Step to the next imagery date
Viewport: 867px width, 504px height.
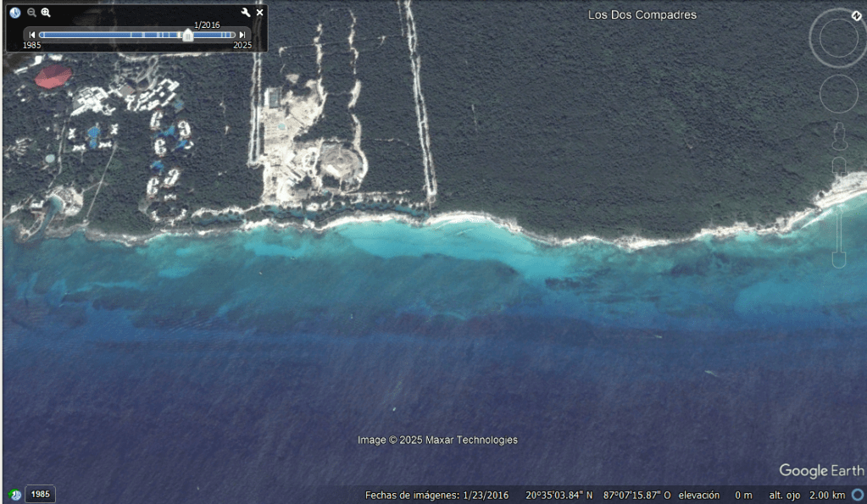pos(242,35)
